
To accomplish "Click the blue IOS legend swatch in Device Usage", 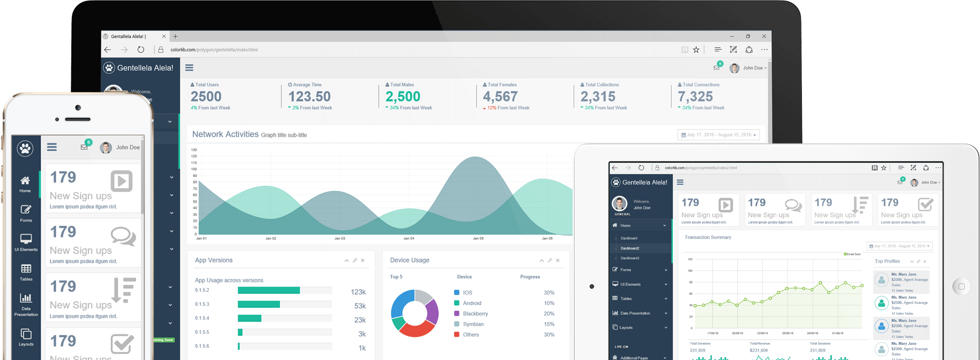I will coord(457,293).
